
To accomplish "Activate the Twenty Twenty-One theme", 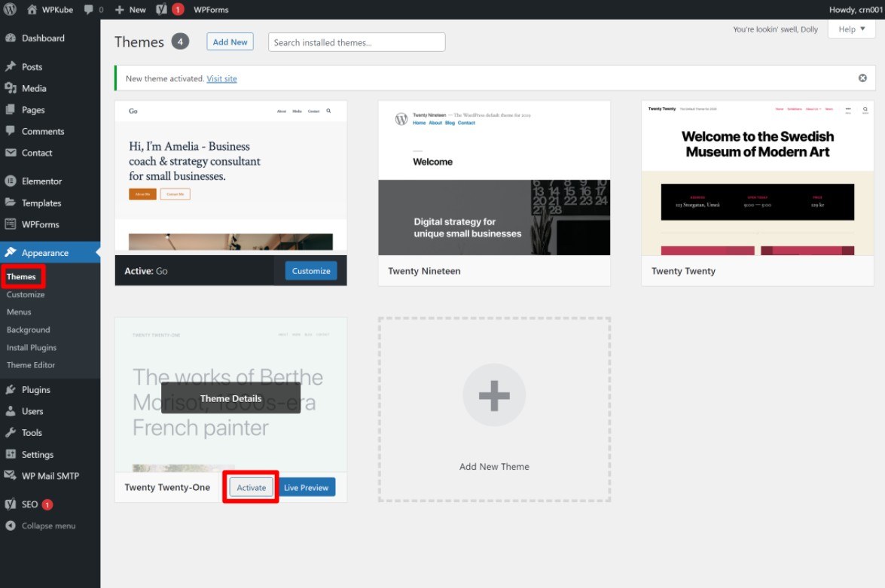I will (x=251, y=488).
